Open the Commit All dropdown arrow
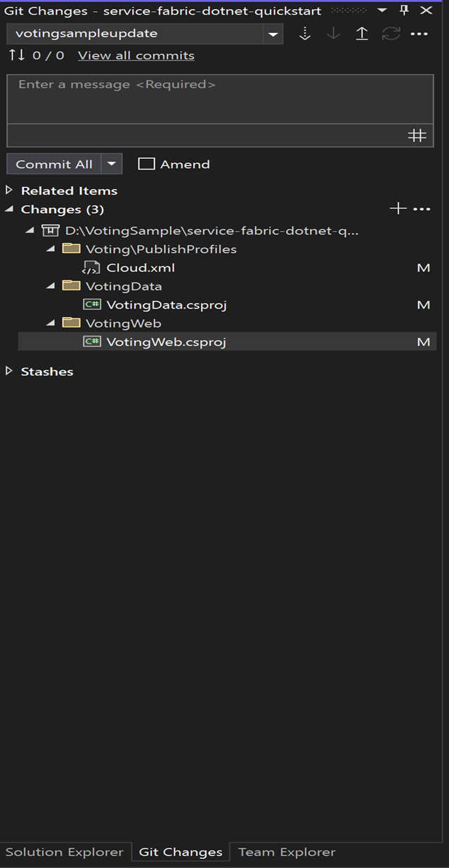The image size is (449, 868). (x=110, y=164)
